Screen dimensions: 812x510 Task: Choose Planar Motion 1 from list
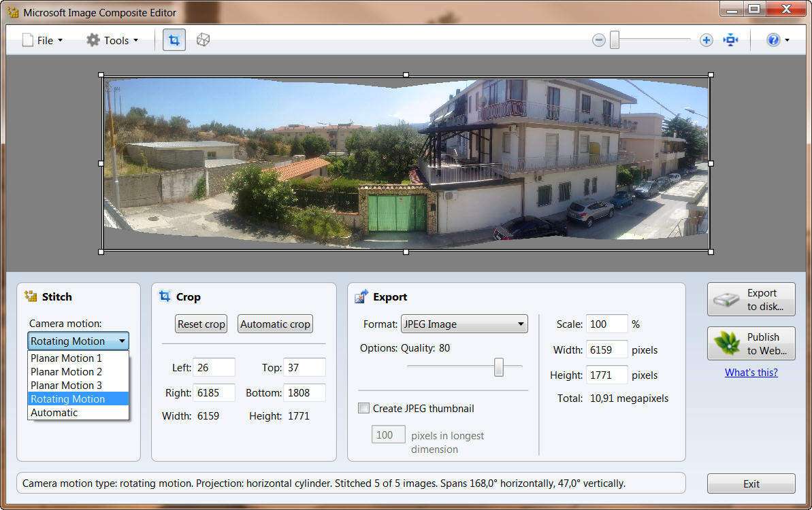click(66, 358)
